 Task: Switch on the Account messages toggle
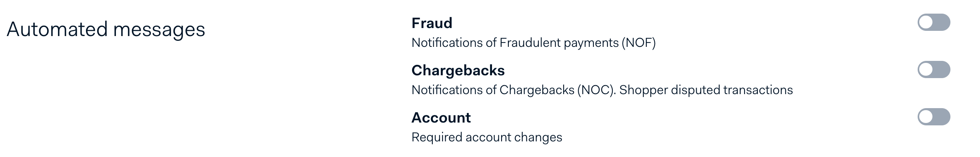click(x=934, y=117)
